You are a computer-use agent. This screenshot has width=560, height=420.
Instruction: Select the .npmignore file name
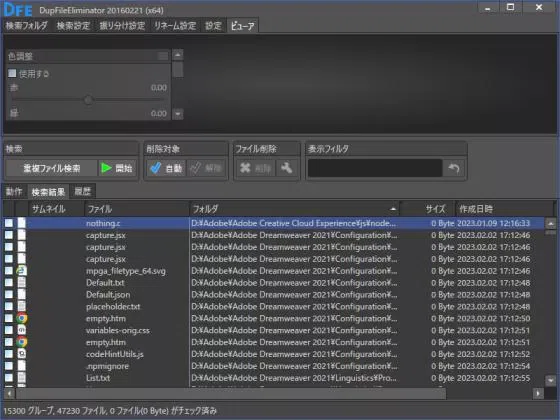point(108,366)
